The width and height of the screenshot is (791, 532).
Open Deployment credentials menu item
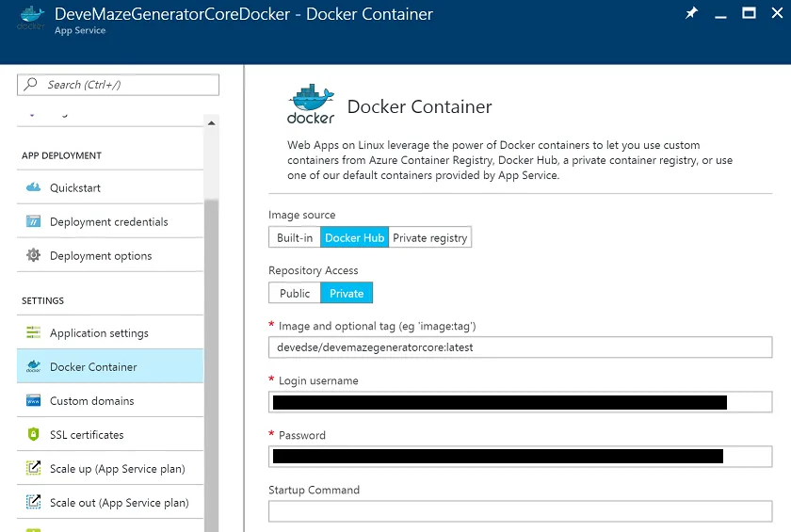[x=108, y=221]
